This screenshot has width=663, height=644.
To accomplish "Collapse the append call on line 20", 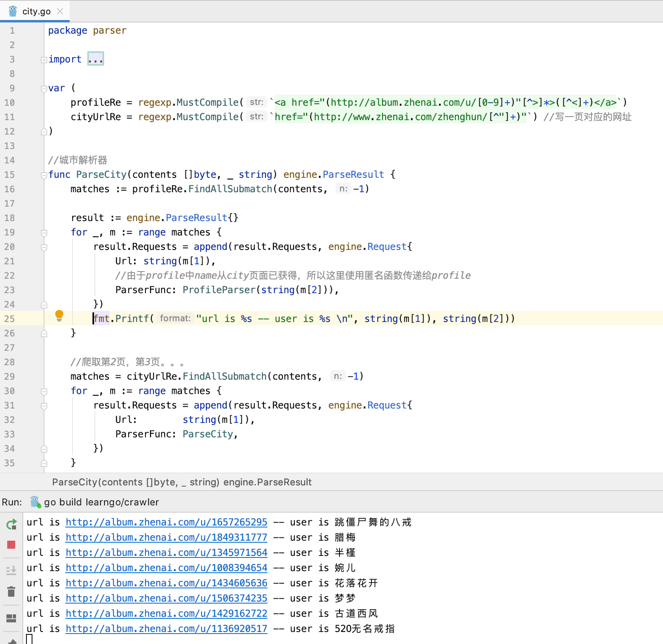I will (44, 247).
